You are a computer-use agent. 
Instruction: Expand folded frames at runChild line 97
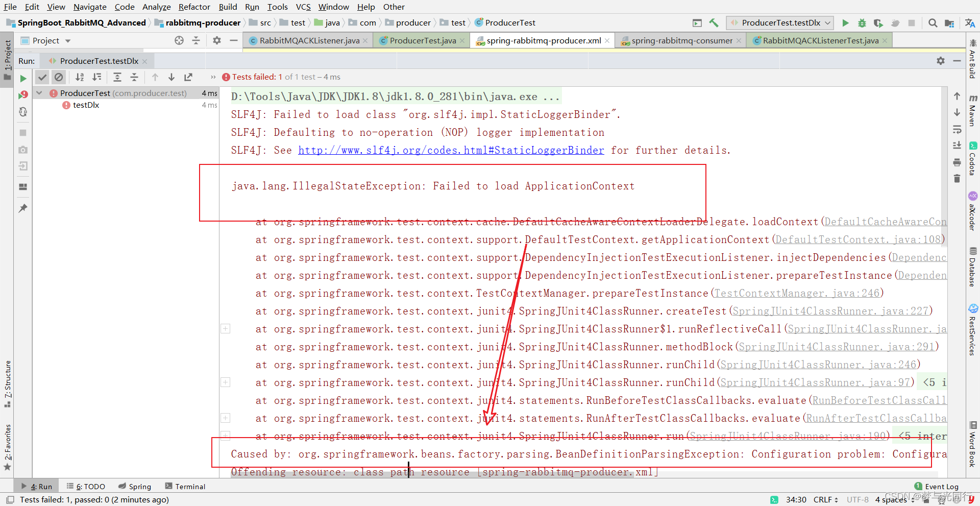pos(225,382)
